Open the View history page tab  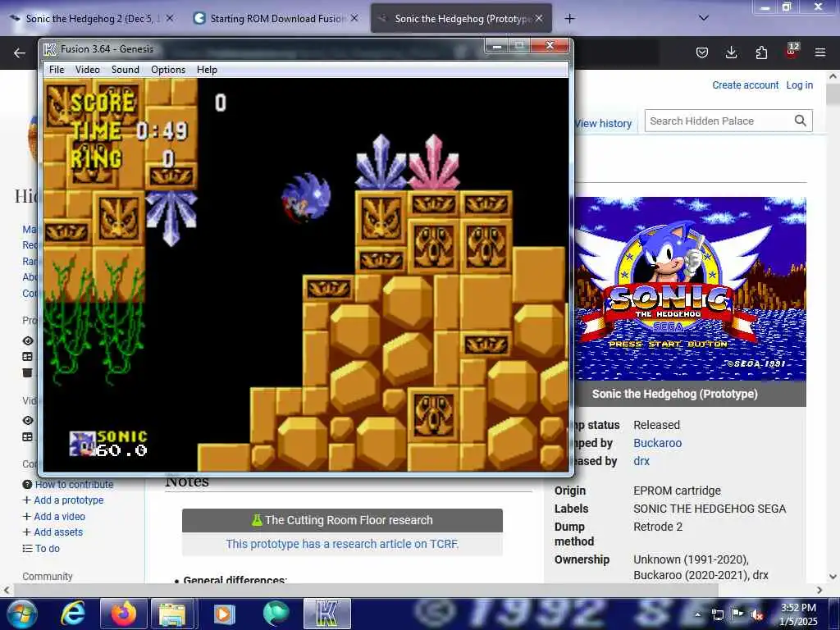(603, 124)
